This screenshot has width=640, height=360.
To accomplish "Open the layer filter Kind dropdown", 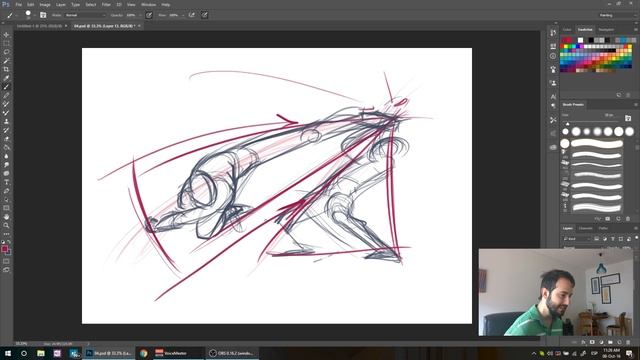I will [577, 239].
